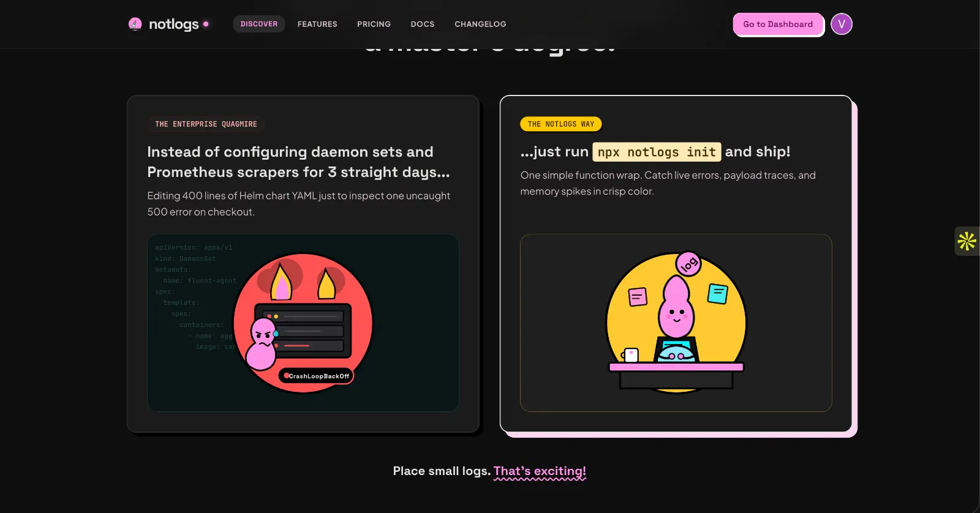Open the Docs nav link

coord(423,24)
